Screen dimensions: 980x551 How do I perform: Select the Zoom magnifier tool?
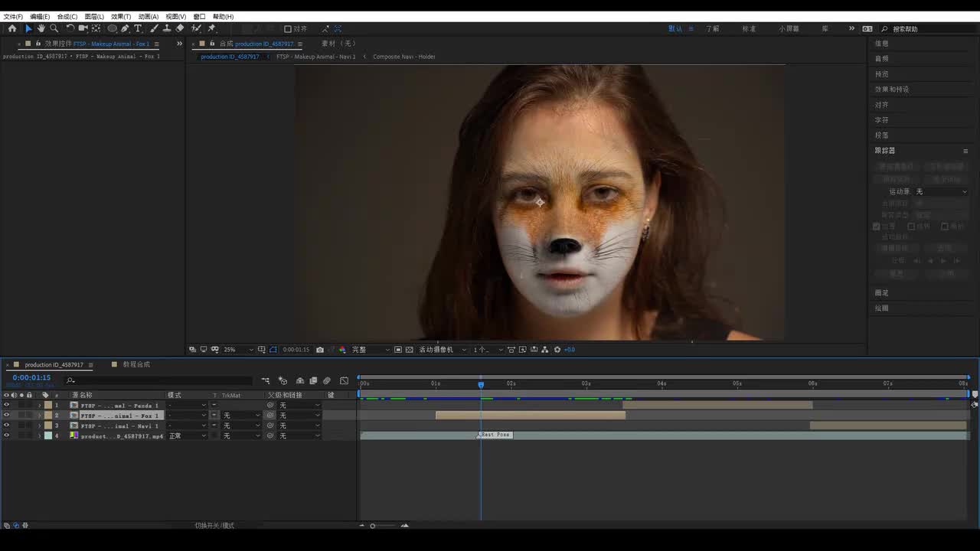[54, 28]
